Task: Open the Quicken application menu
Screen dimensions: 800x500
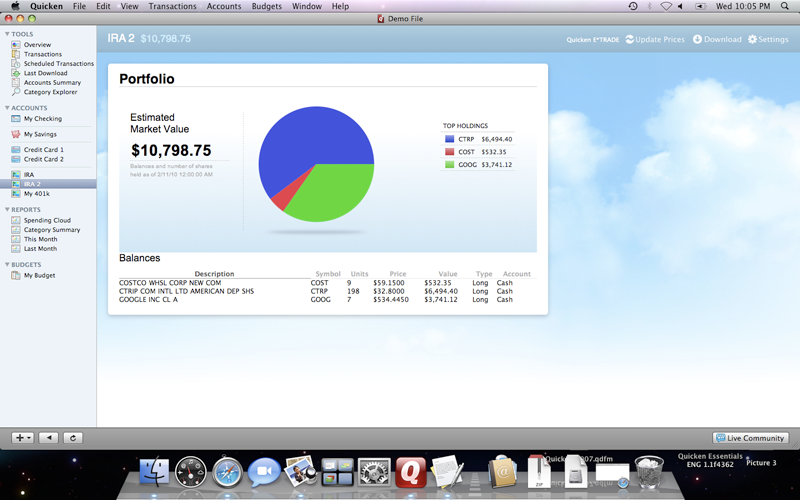Action: (46, 6)
